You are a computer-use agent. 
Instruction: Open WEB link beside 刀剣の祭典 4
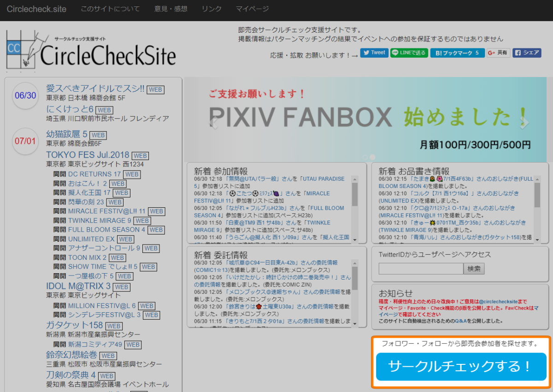click(x=106, y=376)
